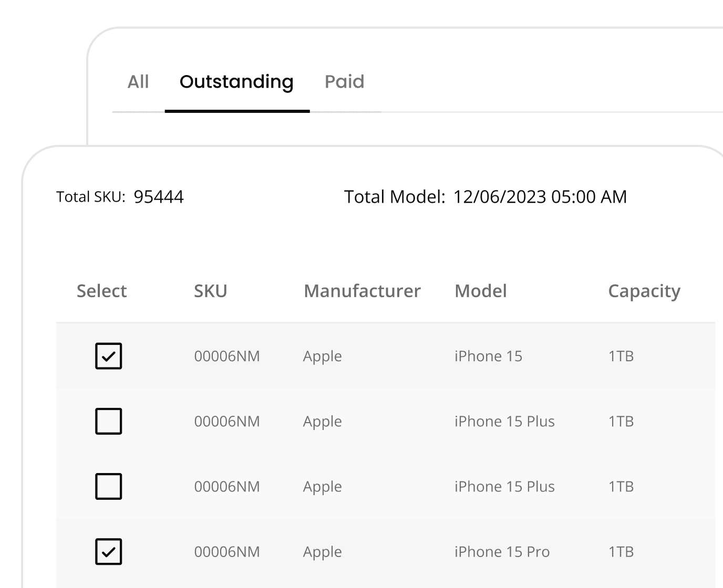Click the Model column header
The height and width of the screenshot is (588, 723).
point(481,291)
